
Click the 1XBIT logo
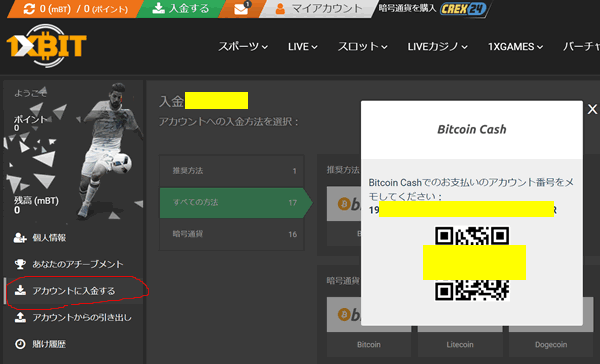coord(47,46)
